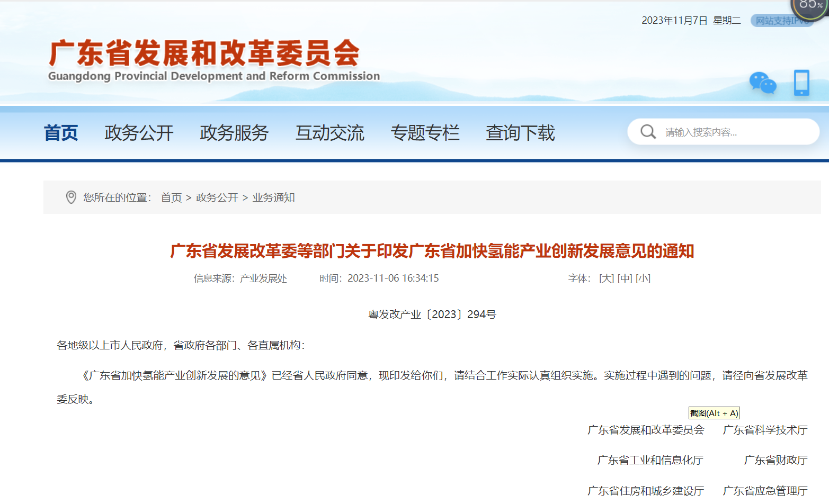The width and height of the screenshot is (829, 504).
Task: Open the 专题专栏 navigation item
Action: pyautogui.click(x=425, y=133)
